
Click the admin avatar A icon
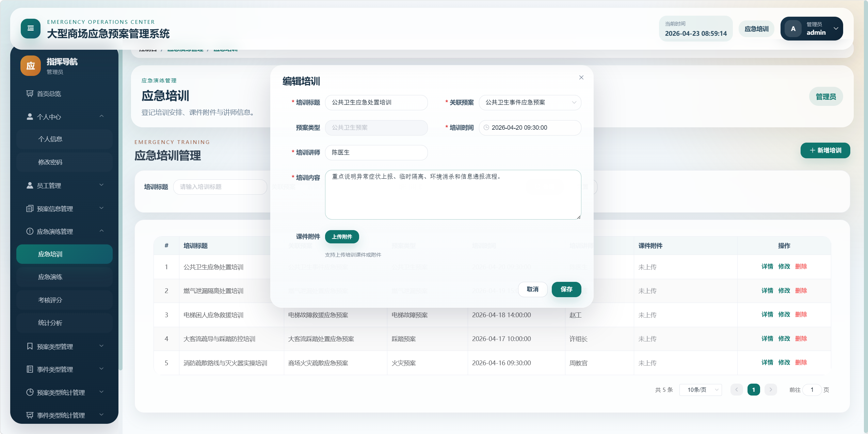(793, 29)
